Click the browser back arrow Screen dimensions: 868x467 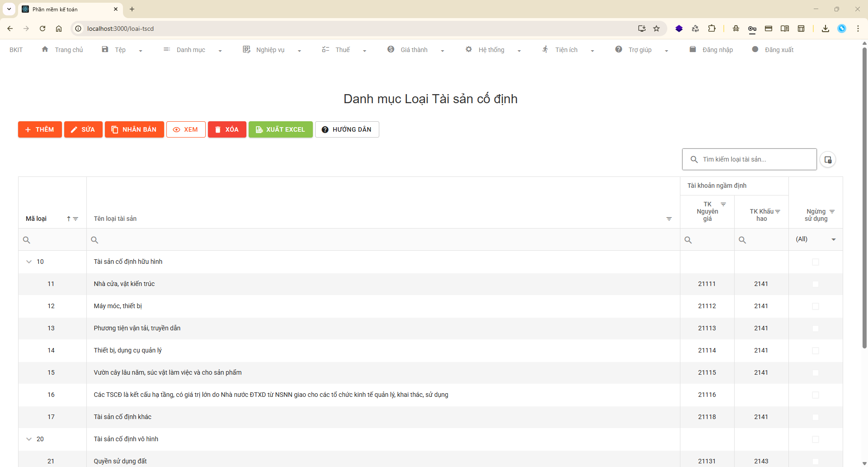[10, 29]
